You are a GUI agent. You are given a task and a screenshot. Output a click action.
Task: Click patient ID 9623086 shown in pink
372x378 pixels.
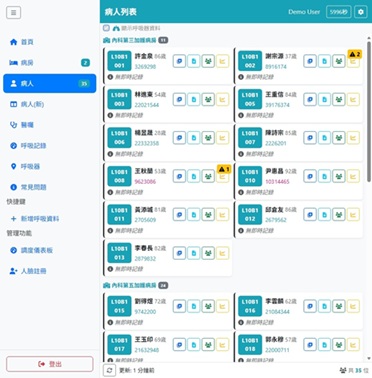[x=145, y=182]
